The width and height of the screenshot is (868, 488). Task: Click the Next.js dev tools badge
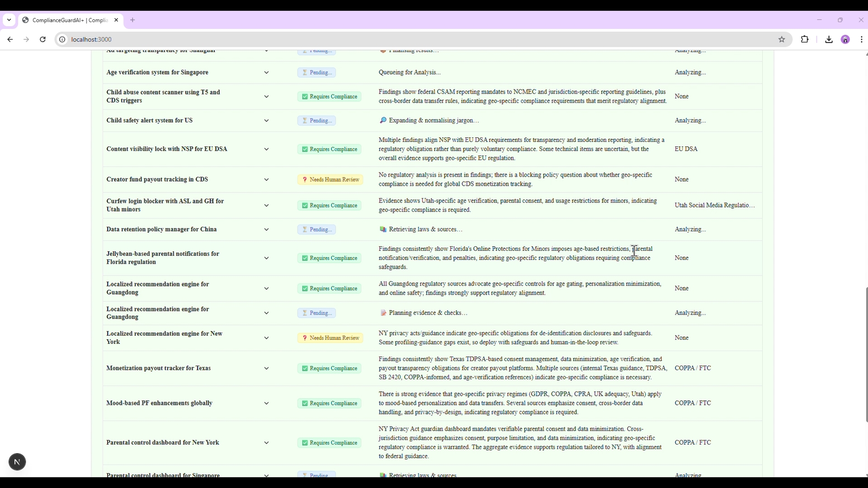click(17, 462)
